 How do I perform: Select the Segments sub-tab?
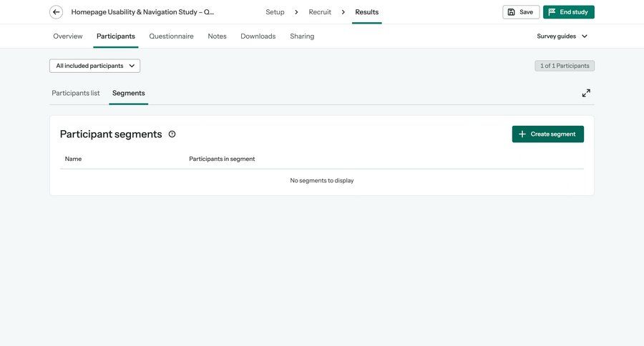[129, 93]
